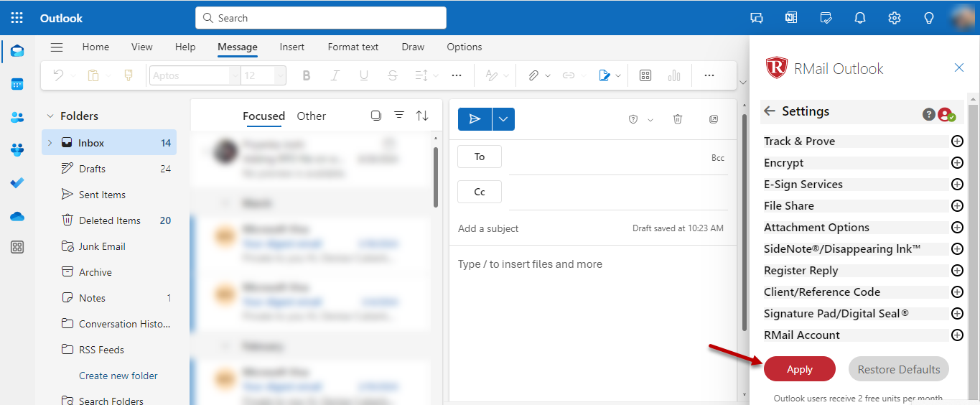Expand the Signature Pad/Digital Seal section
The height and width of the screenshot is (405, 980).
click(957, 314)
